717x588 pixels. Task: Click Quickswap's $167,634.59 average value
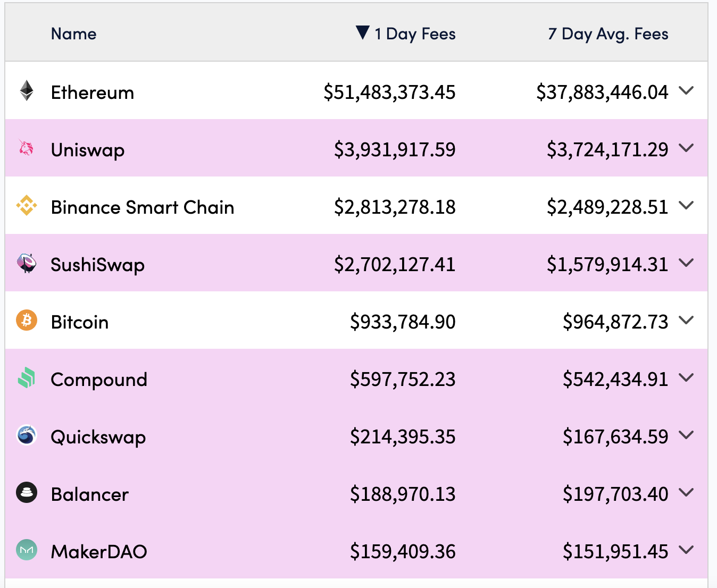pyautogui.click(x=616, y=437)
